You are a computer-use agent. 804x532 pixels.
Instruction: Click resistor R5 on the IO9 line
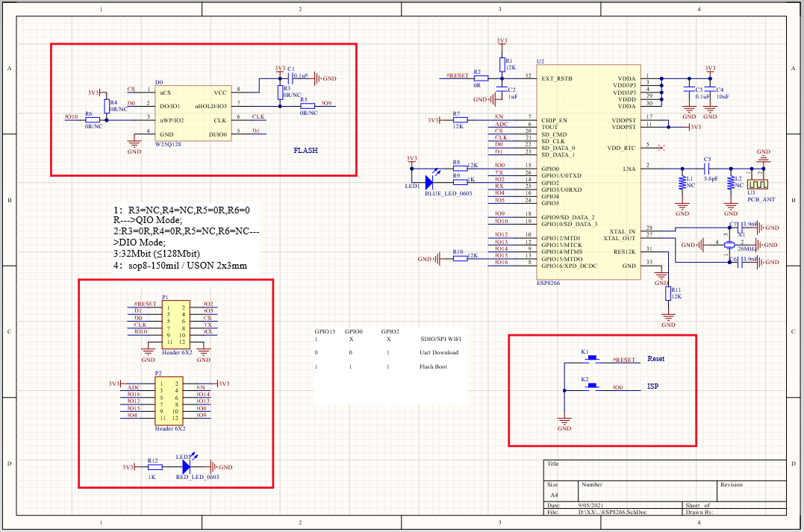click(x=307, y=106)
